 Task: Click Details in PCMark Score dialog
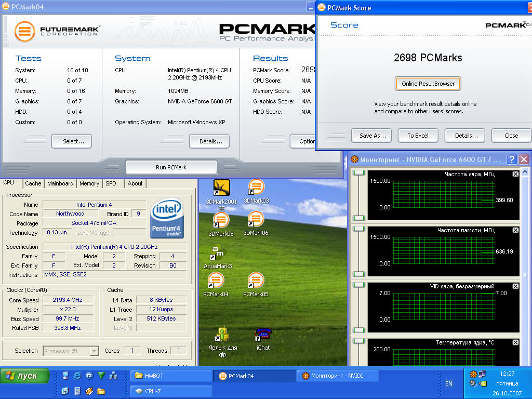pos(465,136)
